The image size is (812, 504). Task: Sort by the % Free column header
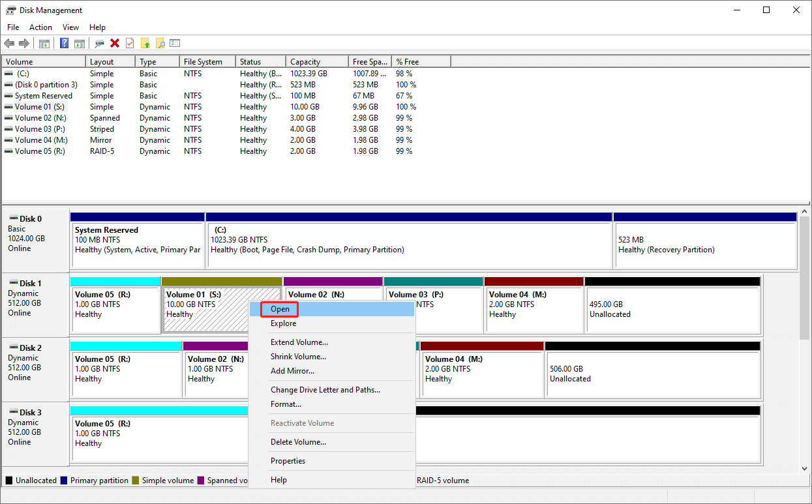click(421, 62)
